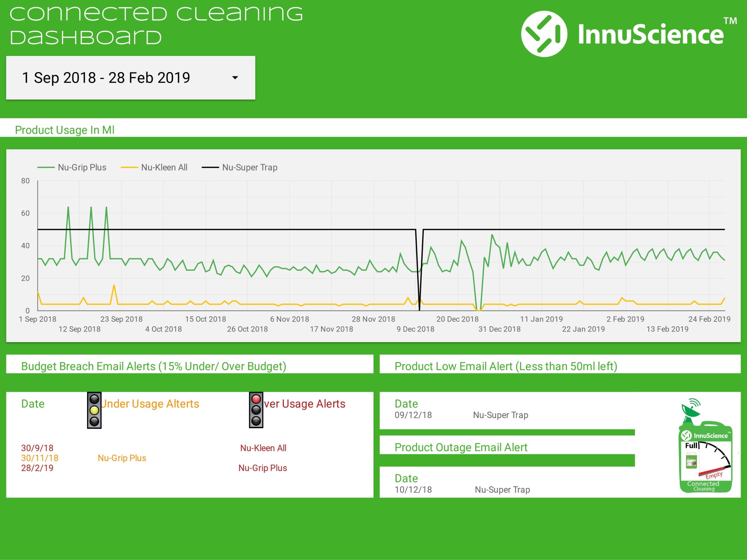Click the Nu-Kleen All over usage entry
The width and height of the screenshot is (747, 560).
pyautogui.click(x=263, y=448)
